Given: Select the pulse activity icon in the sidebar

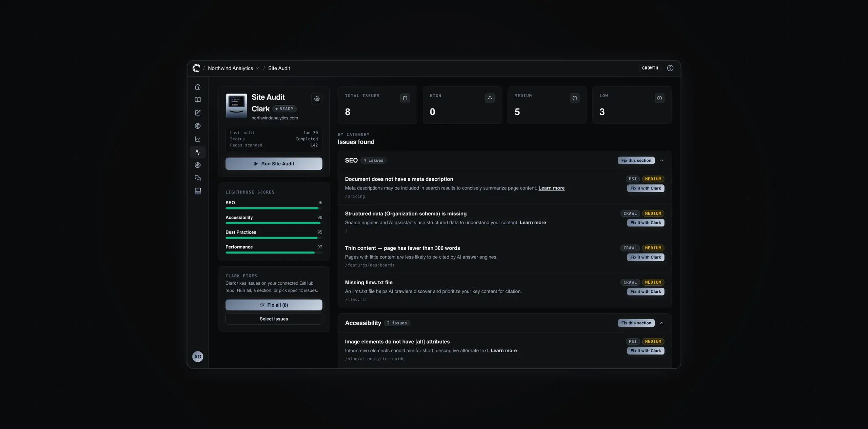Looking at the screenshot, I should [198, 152].
